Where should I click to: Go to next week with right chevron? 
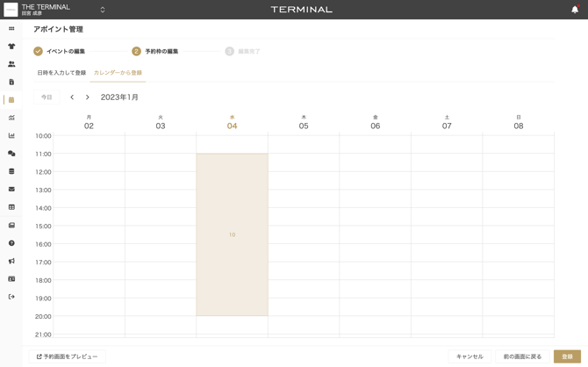tap(88, 97)
